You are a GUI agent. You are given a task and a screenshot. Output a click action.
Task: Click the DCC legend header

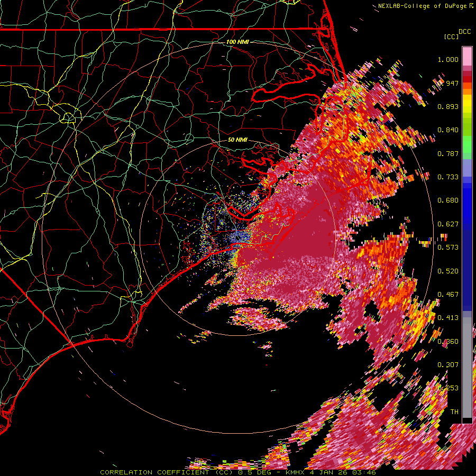[x=464, y=32]
